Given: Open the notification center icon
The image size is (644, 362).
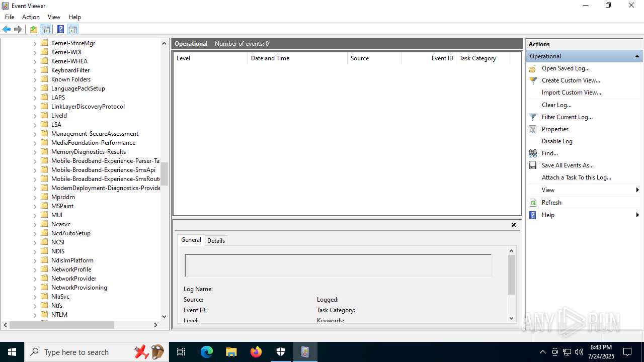Looking at the screenshot, I should tap(627, 352).
